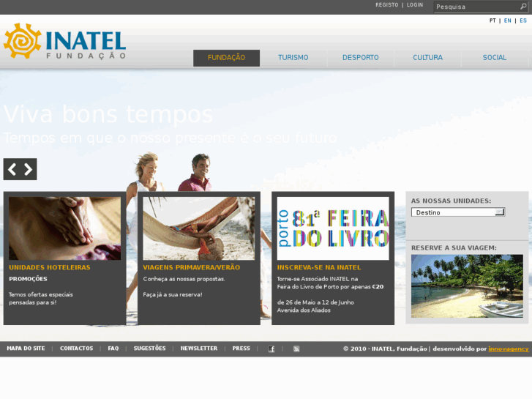The height and width of the screenshot is (399, 532).
Task: Focus the Pesquisa search field
Action: click(x=481, y=7)
